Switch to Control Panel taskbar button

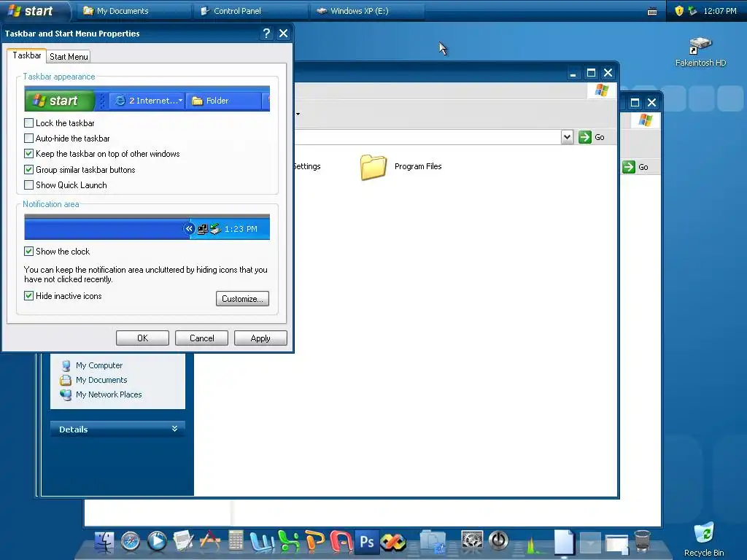tap(251, 10)
